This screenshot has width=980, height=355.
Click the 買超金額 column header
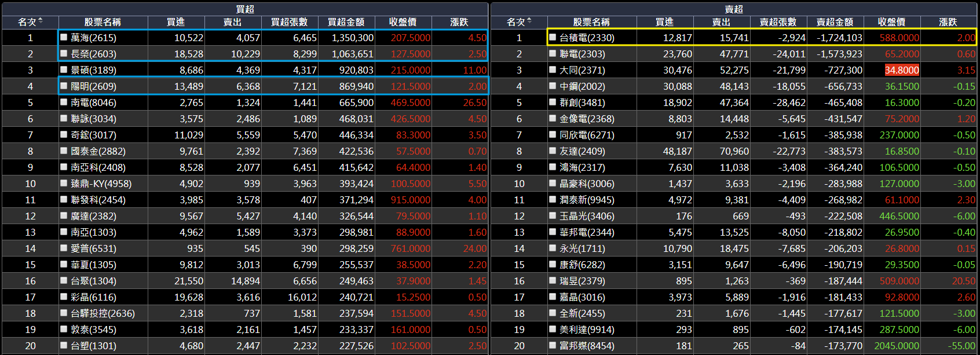(346, 22)
